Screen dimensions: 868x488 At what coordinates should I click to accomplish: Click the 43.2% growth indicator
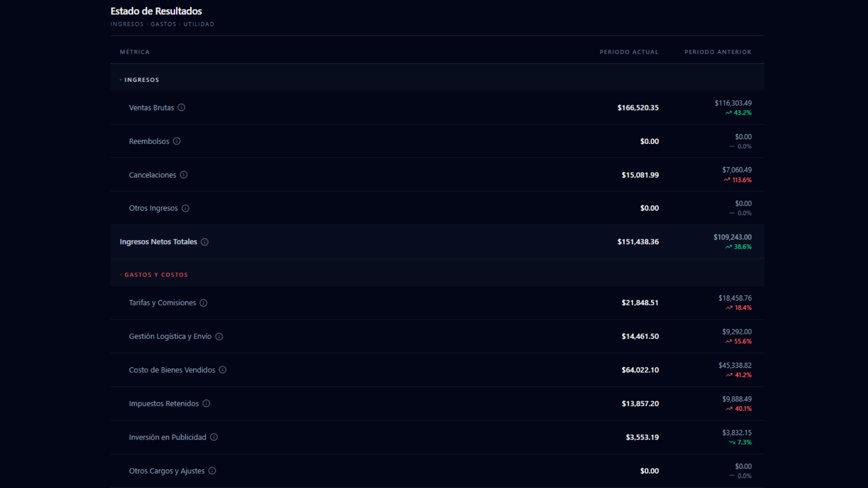(x=739, y=113)
